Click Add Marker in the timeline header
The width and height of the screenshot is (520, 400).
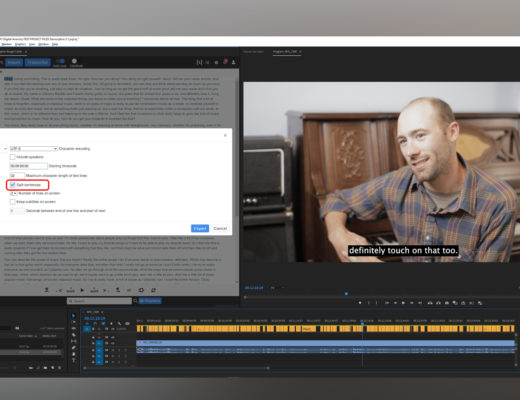click(111, 324)
